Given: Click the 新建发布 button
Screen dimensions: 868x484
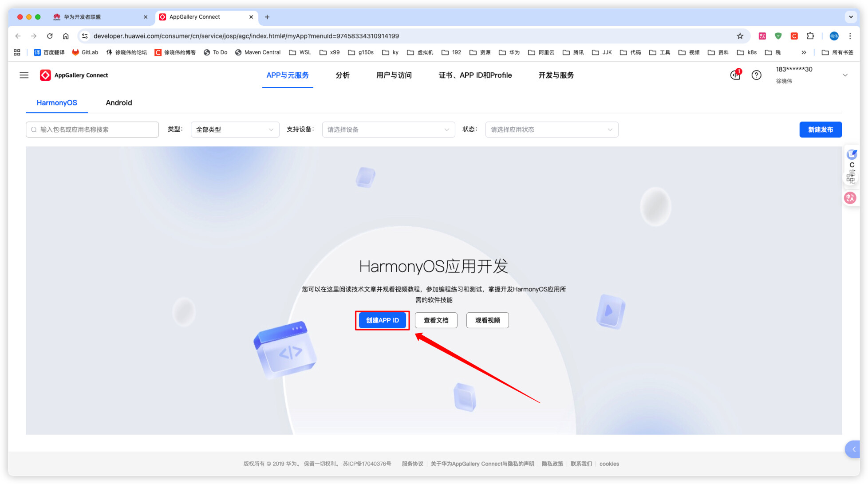Looking at the screenshot, I should click(820, 130).
